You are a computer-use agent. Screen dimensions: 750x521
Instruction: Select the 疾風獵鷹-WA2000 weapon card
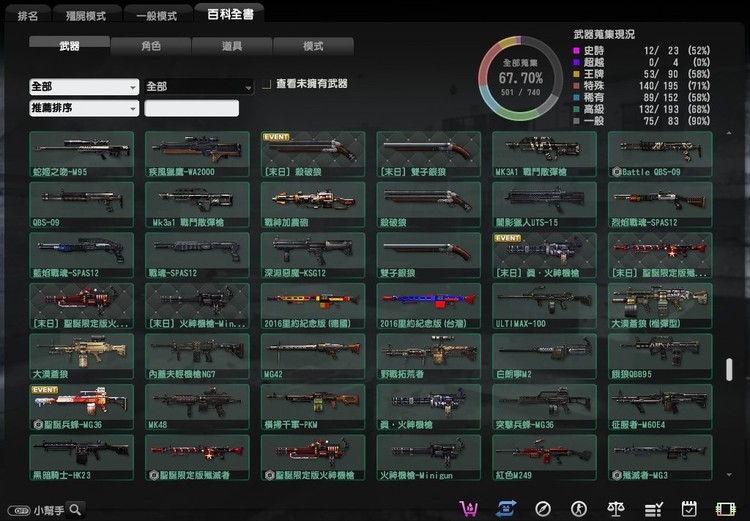tap(197, 154)
